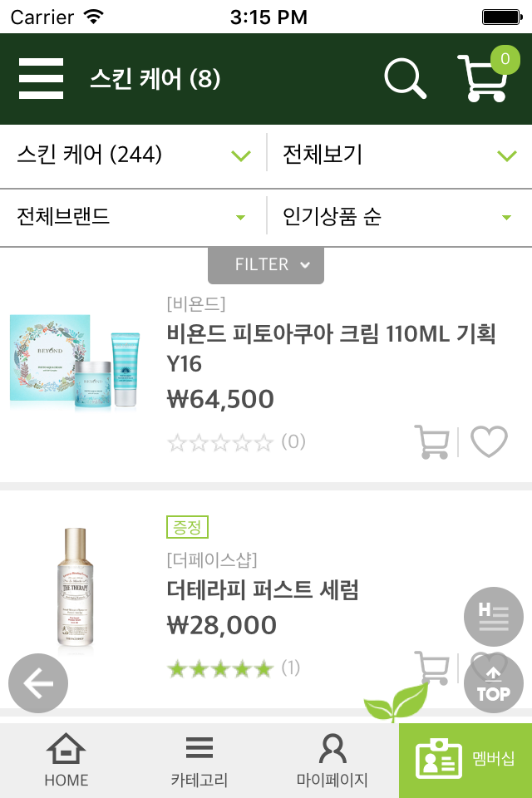Image resolution: width=532 pixels, height=798 pixels.
Task: Tap the wishlist heart on 더테라피 퍼스트 세럼
Action: point(489,667)
